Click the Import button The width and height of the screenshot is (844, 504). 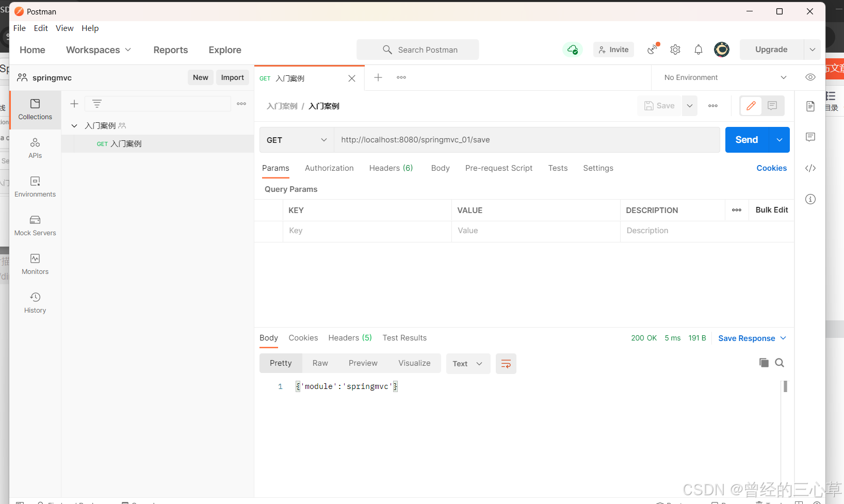click(x=233, y=77)
